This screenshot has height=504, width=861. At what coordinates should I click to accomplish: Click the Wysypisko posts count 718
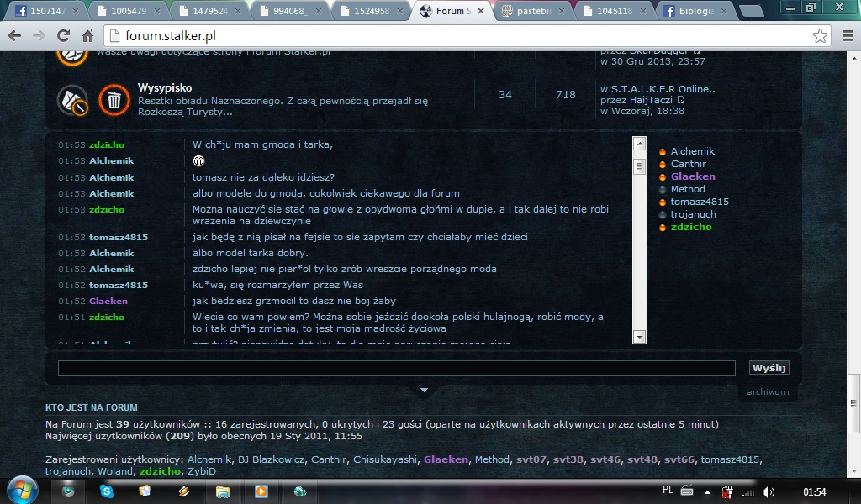click(566, 94)
